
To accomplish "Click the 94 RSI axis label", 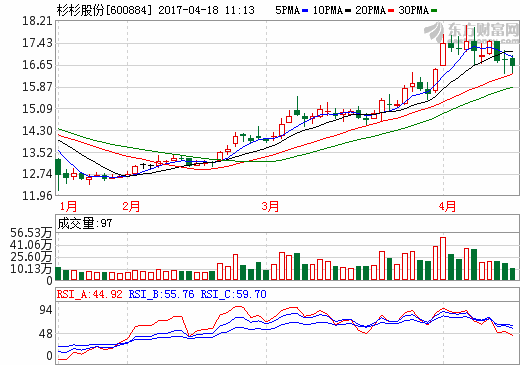I will [x=46, y=310].
